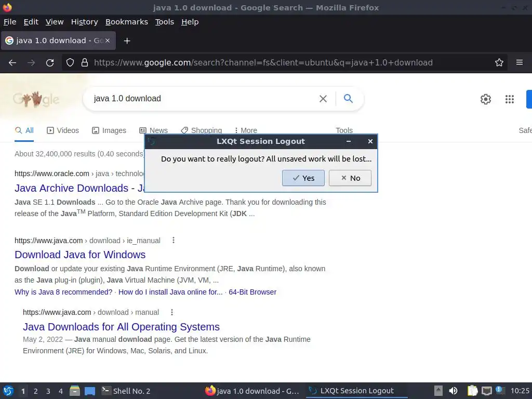Open the Edit menu
The image size is (532, 399).
click(x=31, y=22)
